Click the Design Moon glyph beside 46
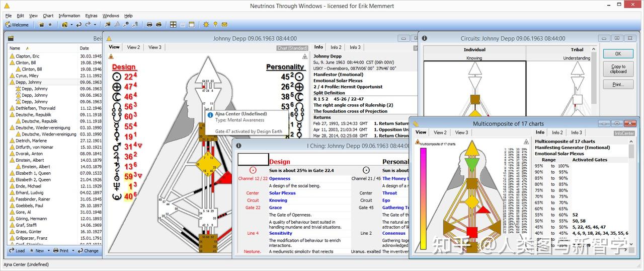 (x=117, y=96)
